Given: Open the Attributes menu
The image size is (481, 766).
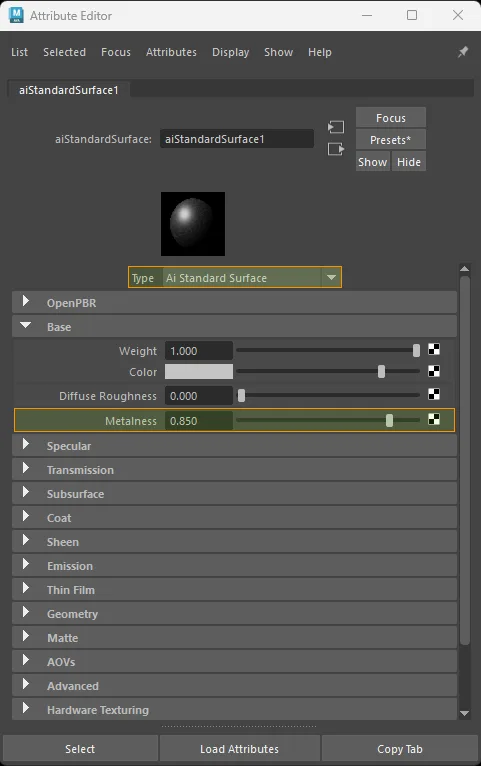Looking at the screenshot, I should (x=171, y=52).
